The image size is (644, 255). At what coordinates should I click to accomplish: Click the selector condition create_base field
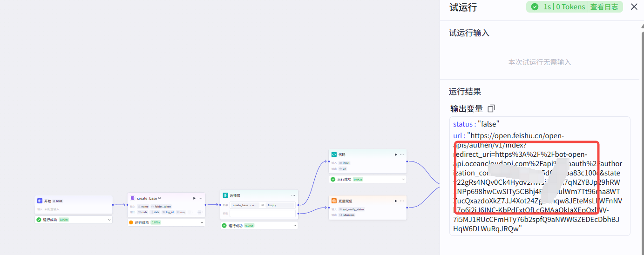tap(244, 205)
